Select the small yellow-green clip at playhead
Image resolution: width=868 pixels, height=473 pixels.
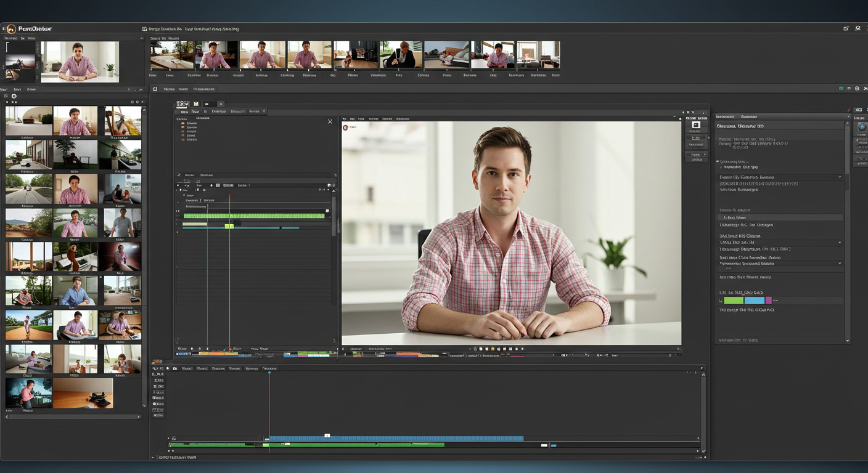coord(229,227)
